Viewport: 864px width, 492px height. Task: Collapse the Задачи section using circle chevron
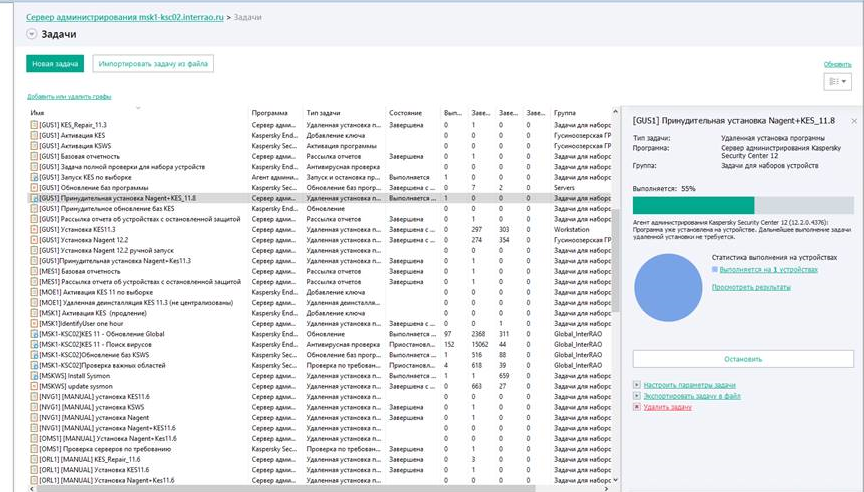point(32,34)
